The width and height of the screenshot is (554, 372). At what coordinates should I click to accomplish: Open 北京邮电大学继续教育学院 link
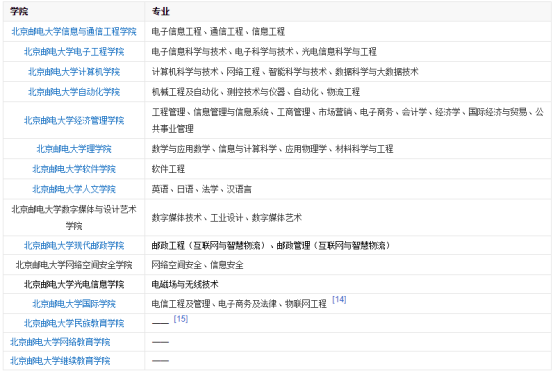[60, 361]
